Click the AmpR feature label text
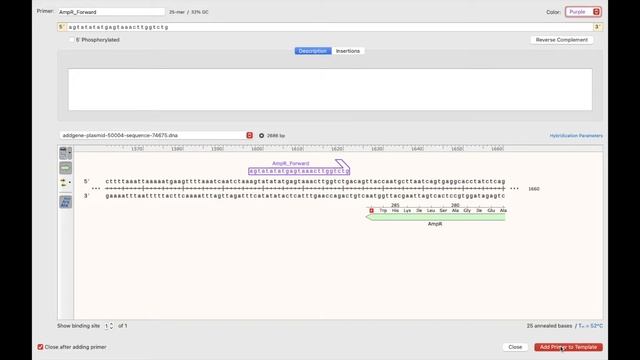640x360 pixels. (x=435, y=224)
